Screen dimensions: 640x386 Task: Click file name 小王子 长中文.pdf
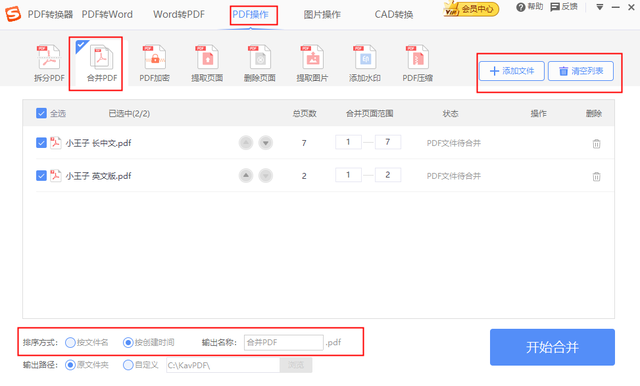coord(98,143)
